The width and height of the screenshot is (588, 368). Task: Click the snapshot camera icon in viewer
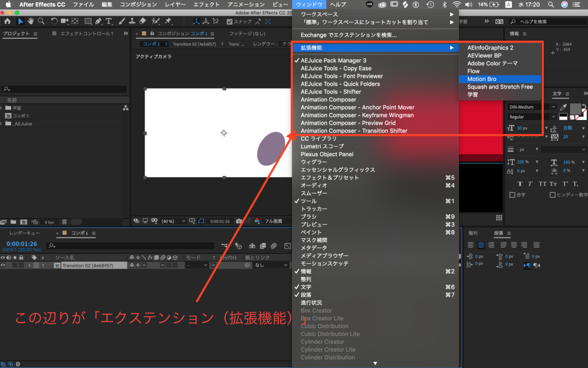pyautogui.click(x=239, y=221)
